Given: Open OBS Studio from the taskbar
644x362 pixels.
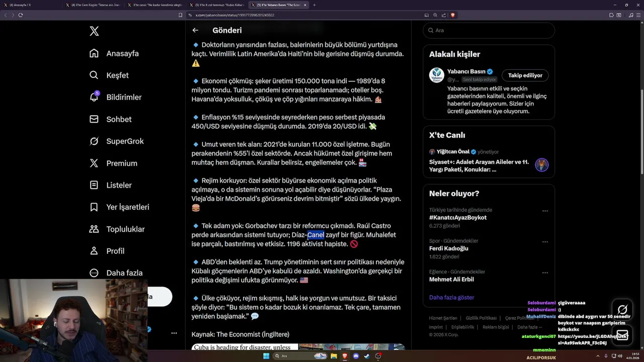Looking at the screenshot, I should [378, 356].
